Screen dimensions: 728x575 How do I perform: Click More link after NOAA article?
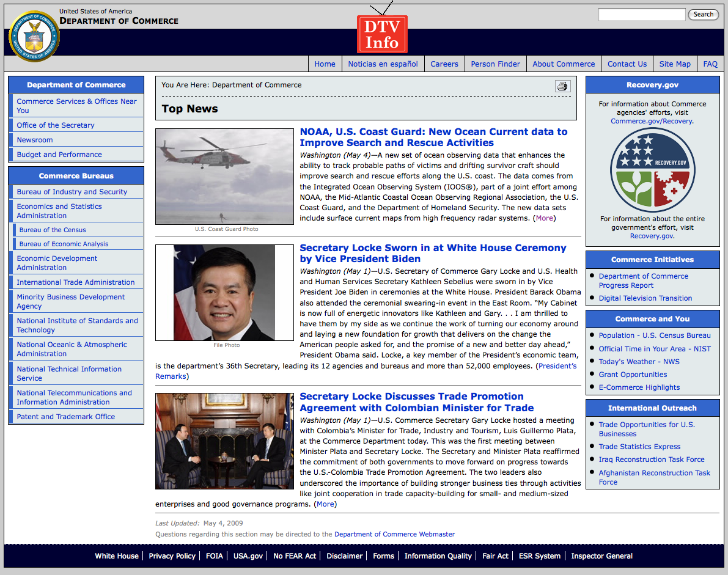pos(545,218)
